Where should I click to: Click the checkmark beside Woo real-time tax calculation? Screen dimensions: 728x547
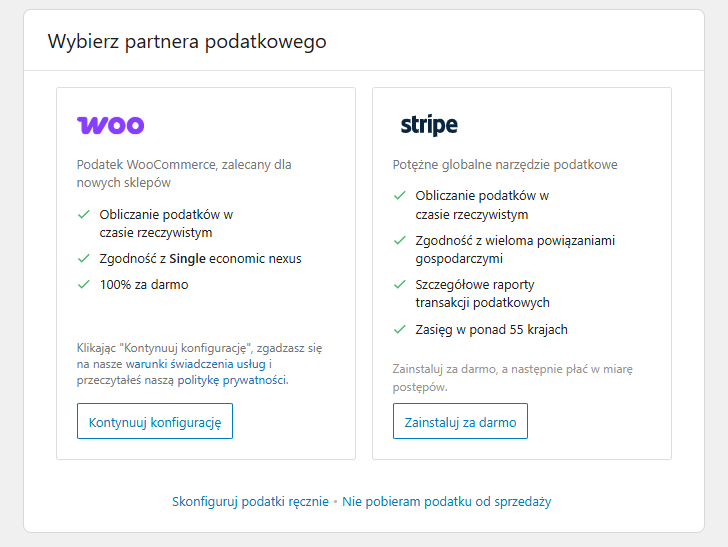[x=83, y=214]
